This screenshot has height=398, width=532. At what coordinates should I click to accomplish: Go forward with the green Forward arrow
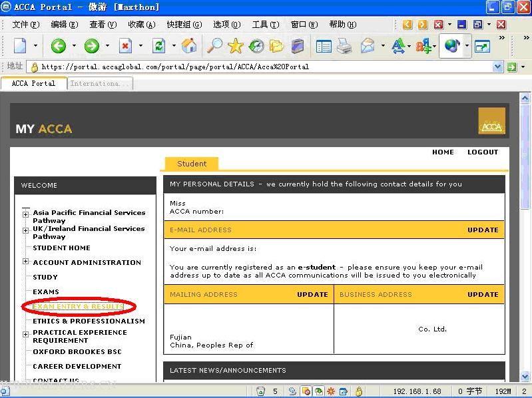click(92, 46)
